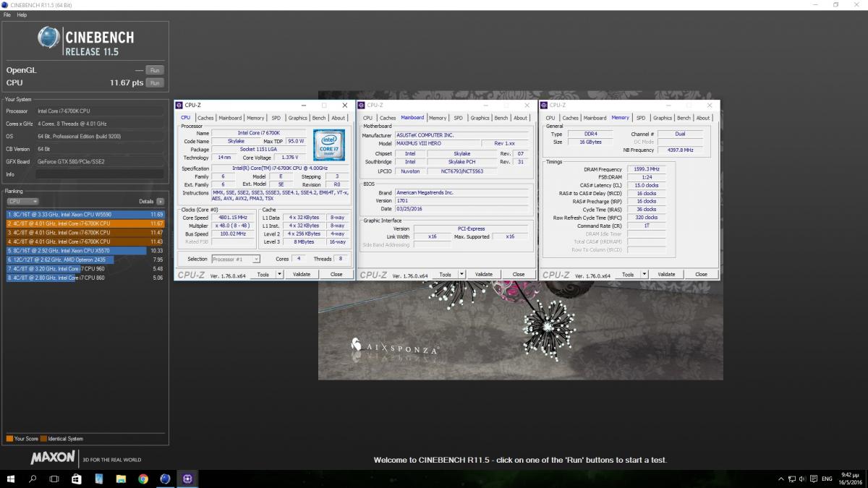Open the CPU ranking type dropdown
Viewport: 868px width, 488px height.
point(22,201)
